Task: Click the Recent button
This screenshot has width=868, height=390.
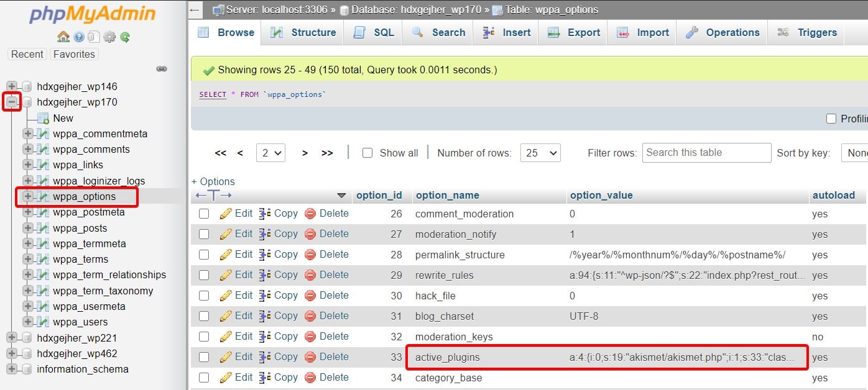Action: (27, 54)
